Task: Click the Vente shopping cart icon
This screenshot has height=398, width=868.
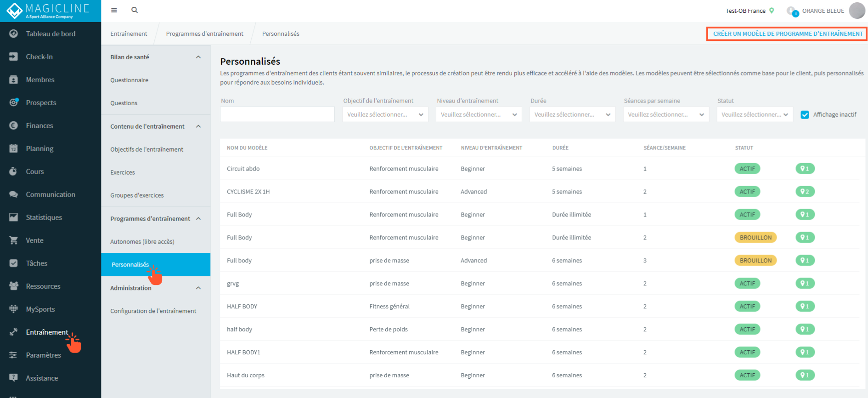Action: tap(14, 240)
